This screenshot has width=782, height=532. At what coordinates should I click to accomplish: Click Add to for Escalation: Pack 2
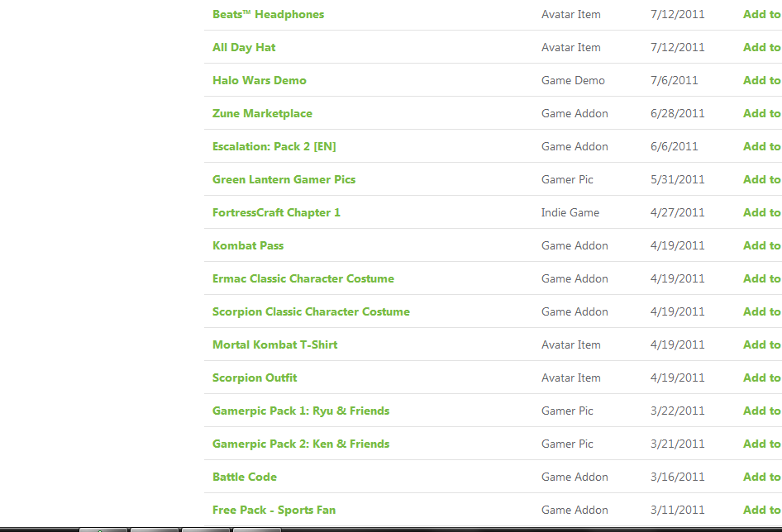(762, 146)
